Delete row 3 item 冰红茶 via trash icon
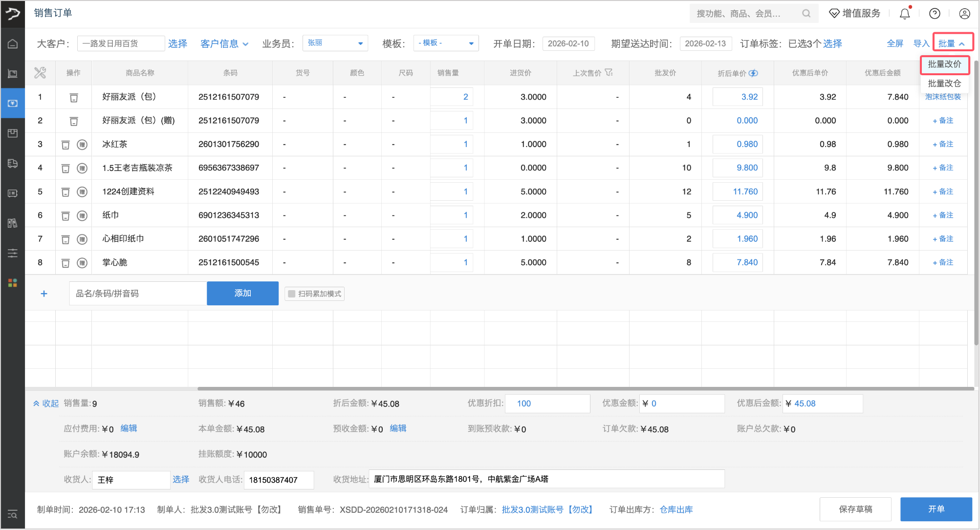 pyautogui.click(x=65, y=144)
